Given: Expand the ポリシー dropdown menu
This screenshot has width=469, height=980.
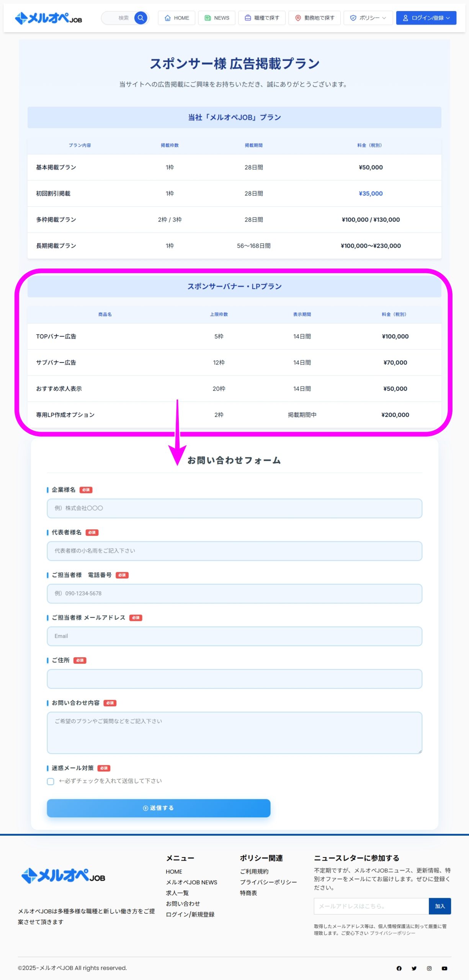Looking at the screenshot, I should pyautogui.click(x=368, y=18).
